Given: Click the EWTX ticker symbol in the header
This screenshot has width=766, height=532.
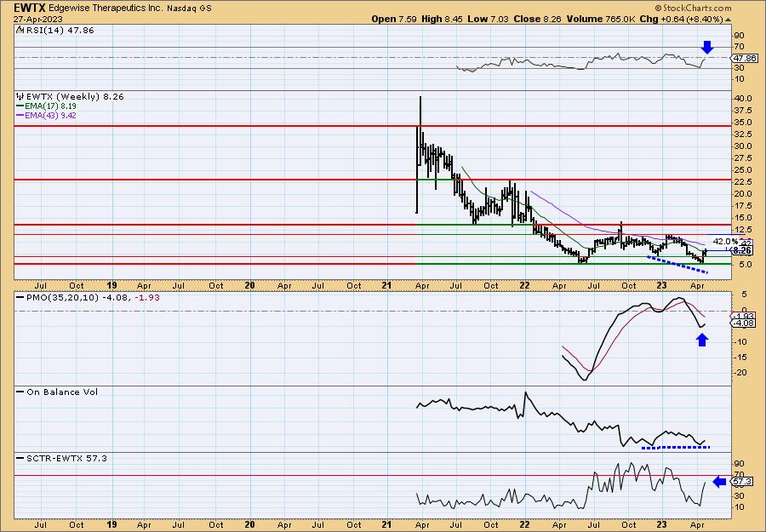Looking at the screenshot, I should (30, 8).
